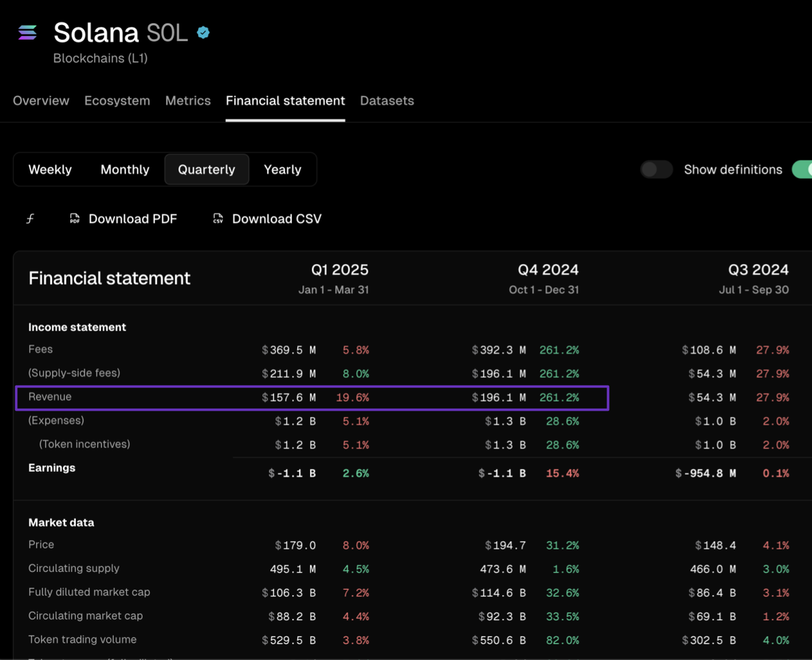The width and height of the screenshot is (812, 660).
Task: Click the 15.4% earnings change value
Action: pos(562,473)
